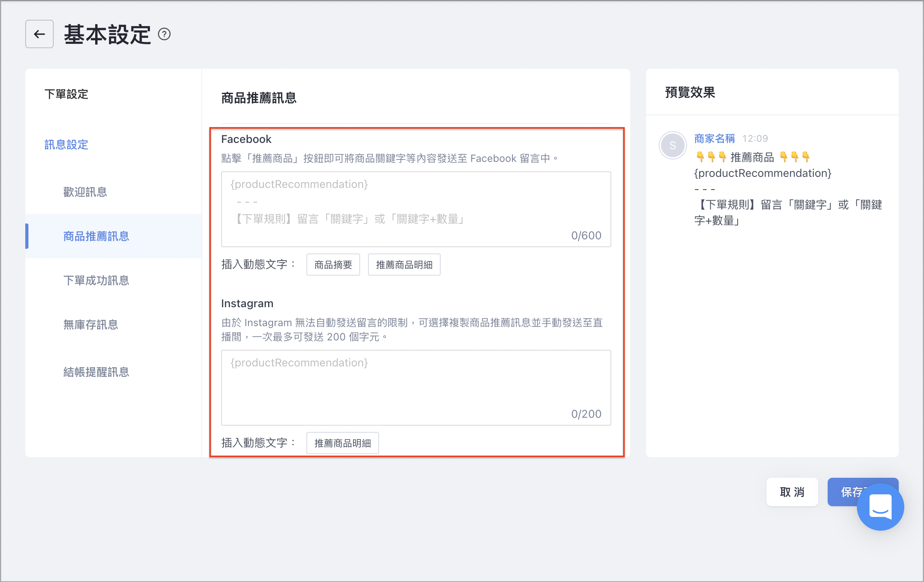Open 下單成功訊息 settings
This screenshot has width=924, height=582.
pyautogui.click(x=96, y=281)
